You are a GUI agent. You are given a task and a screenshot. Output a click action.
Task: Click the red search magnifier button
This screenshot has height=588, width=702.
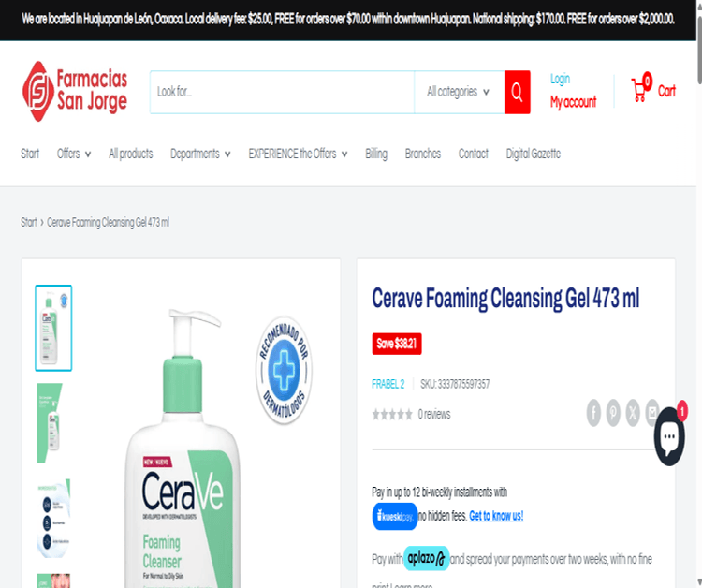tap(517, 92)
